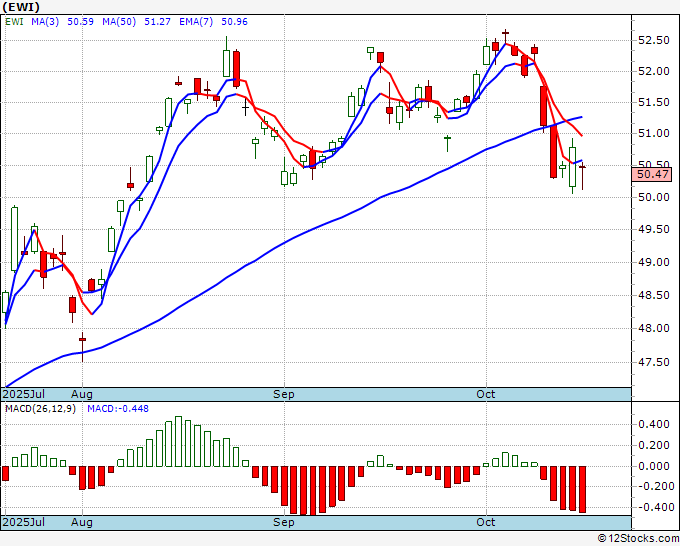Screen dimensions: 680x546
Task: Click Aug on the MACD date axis
Action: coord(82,522)
